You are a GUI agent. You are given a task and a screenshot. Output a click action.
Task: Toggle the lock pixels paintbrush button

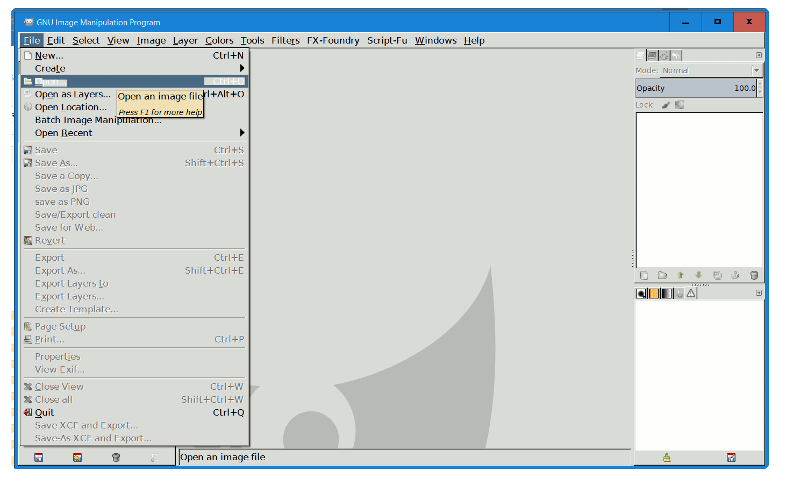(x=666, y=105)
